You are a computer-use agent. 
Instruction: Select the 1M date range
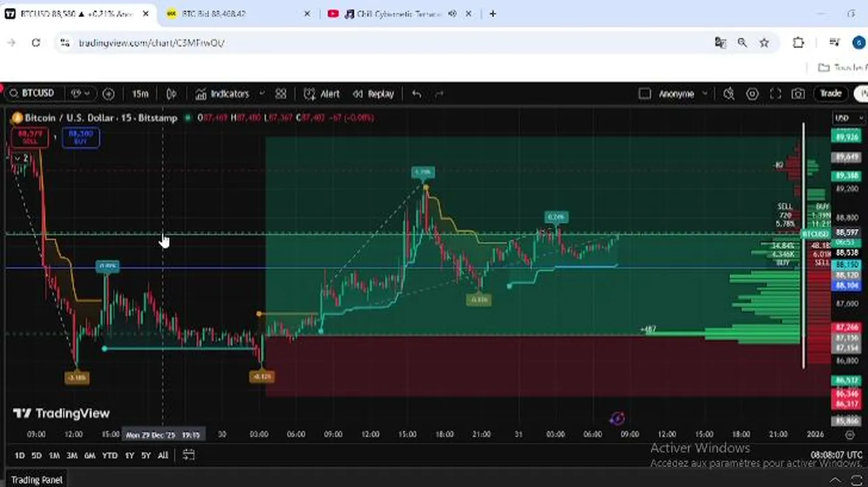point(54,456)
